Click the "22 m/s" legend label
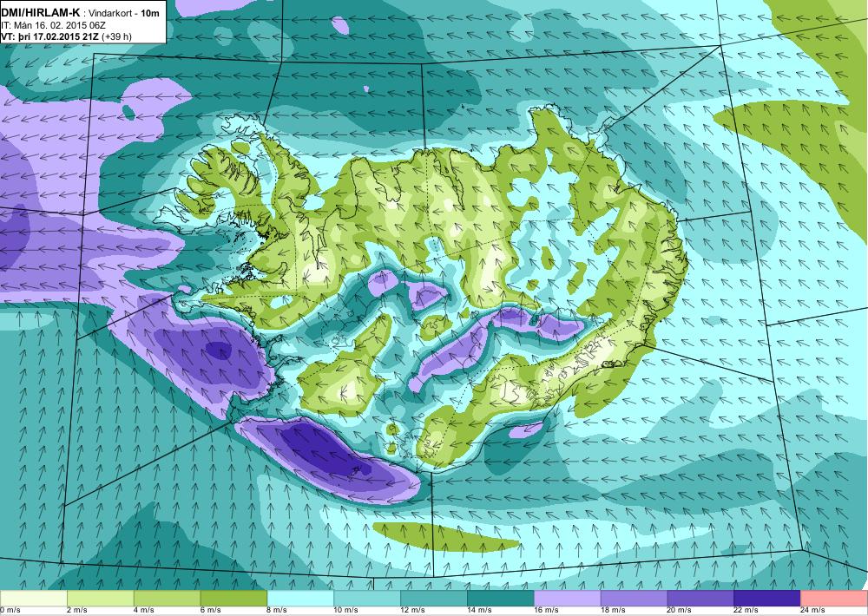The width and height of the screenshot is (868, 616). [x=746, y=611]
